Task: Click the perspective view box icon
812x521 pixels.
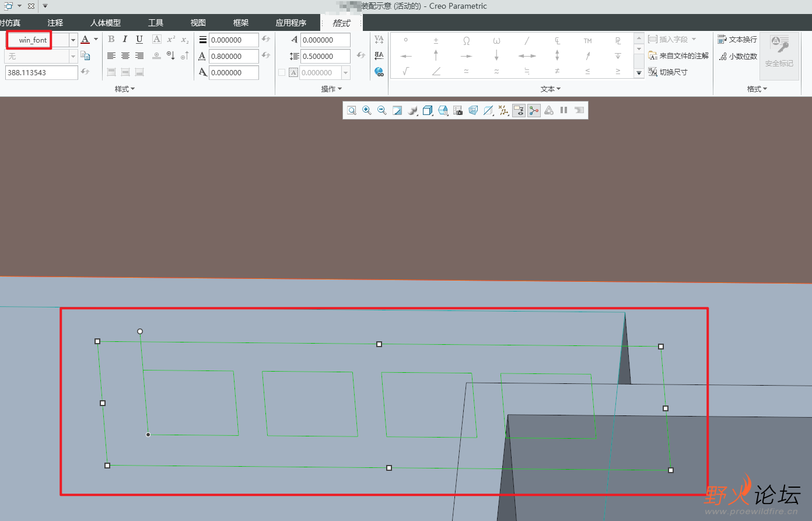Action: coord(473,110)
